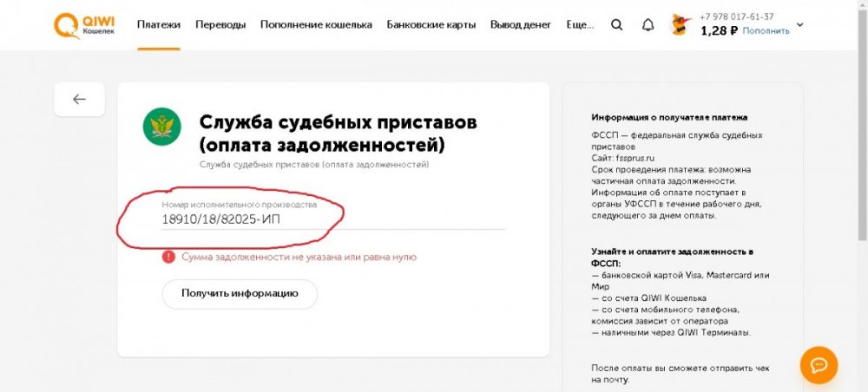Focus the Номер исполнительного производства field

[333, 219]
